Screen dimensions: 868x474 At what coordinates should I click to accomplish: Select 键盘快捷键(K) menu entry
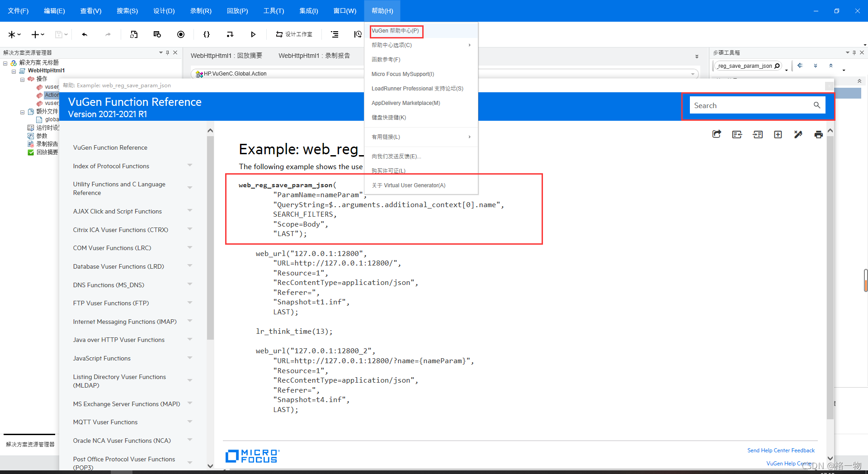(421, 118)
